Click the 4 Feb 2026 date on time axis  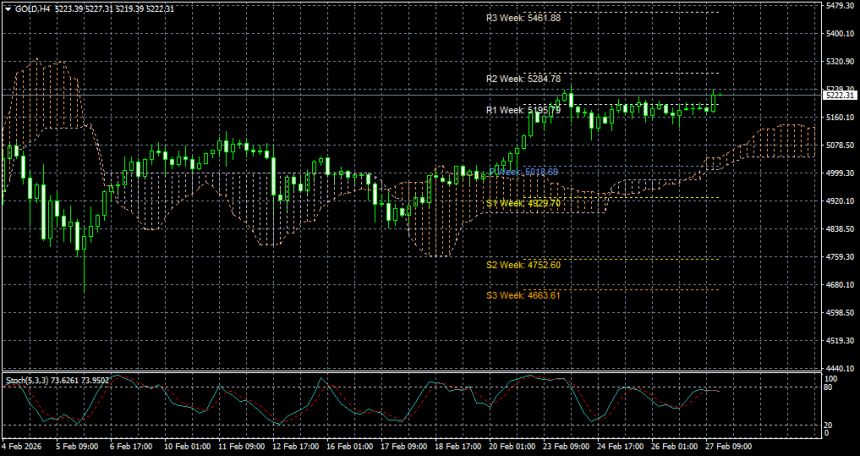(20, 445)
